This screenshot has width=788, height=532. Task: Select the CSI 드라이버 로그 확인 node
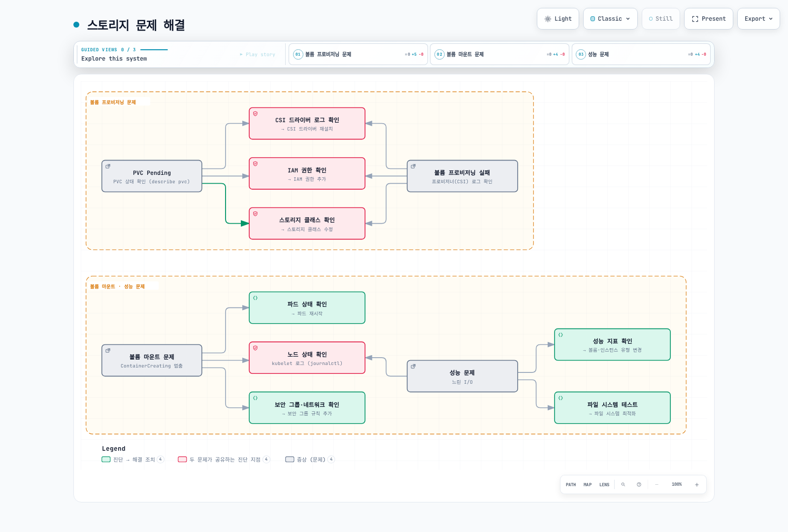(x=307, y=124)
